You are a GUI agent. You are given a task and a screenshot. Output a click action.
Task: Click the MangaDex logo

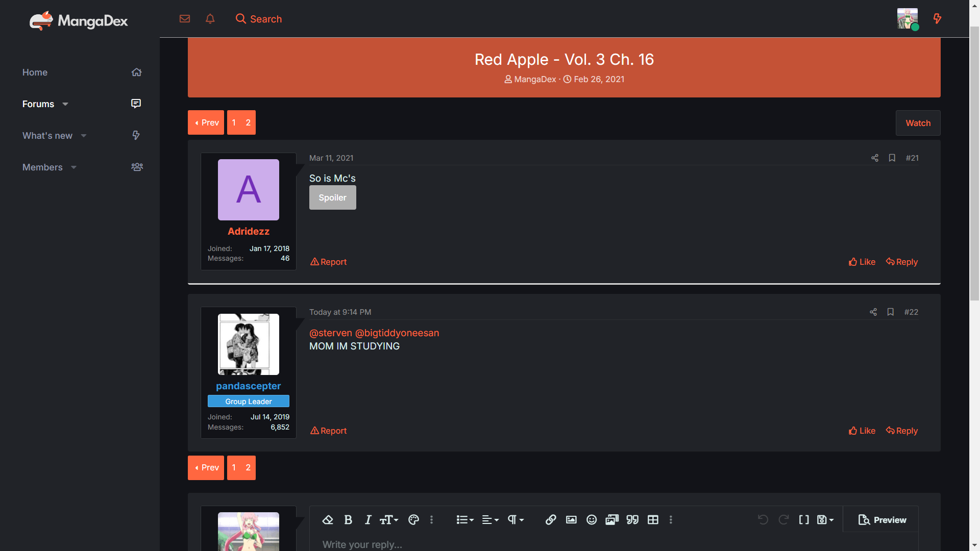click(x=79, y=20)
